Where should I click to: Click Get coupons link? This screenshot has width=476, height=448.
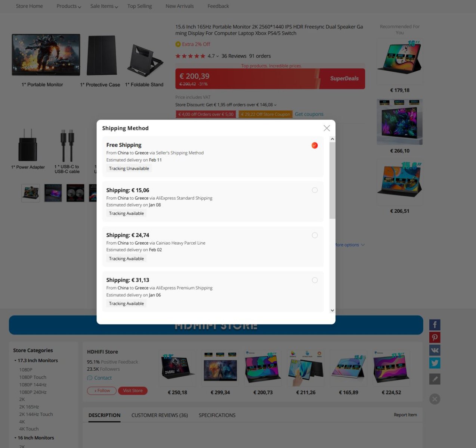tap(309, 114)
